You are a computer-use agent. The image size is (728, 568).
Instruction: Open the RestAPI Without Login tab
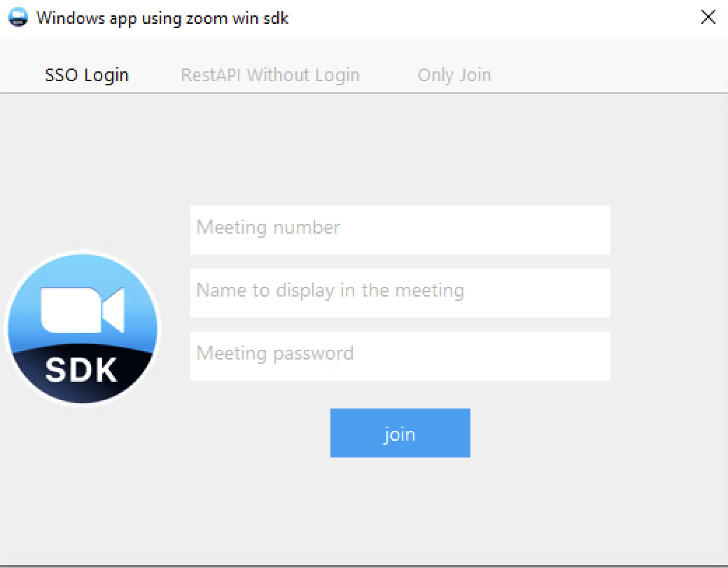coord(270,75)
